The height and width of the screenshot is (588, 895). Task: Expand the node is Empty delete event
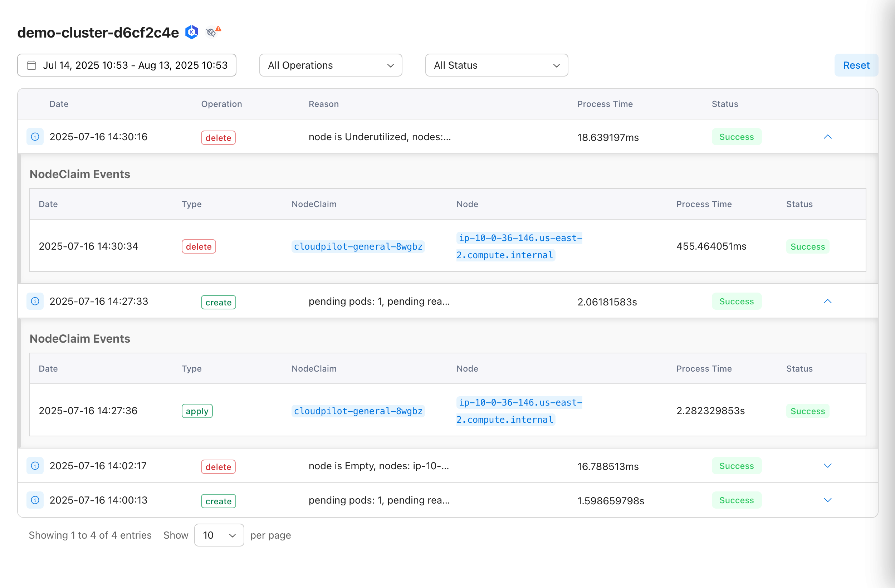[x=828, y=465]
